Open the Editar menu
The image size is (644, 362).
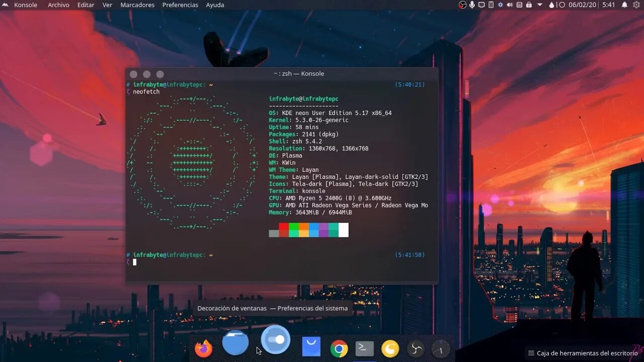[x=86, y=5]
